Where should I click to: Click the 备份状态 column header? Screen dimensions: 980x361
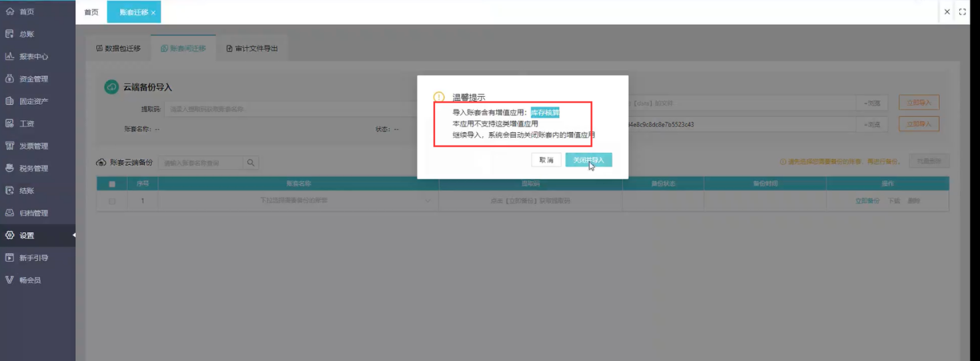tap(663, 184)
